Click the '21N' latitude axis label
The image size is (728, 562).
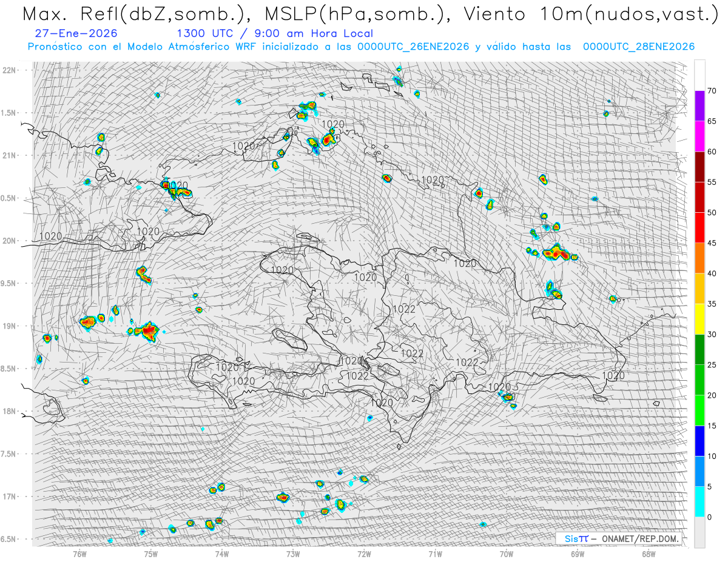tap(9, 155)
